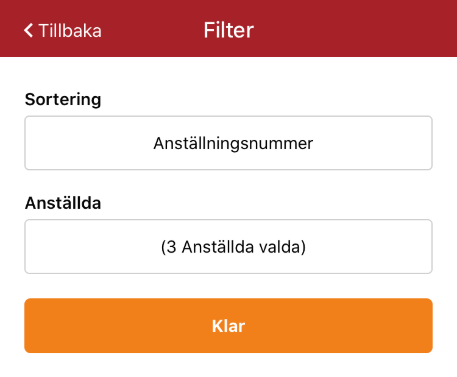Click the Anställda valda text
The width and height of the screenshot is (457, 377).
(x=244, y=247)
